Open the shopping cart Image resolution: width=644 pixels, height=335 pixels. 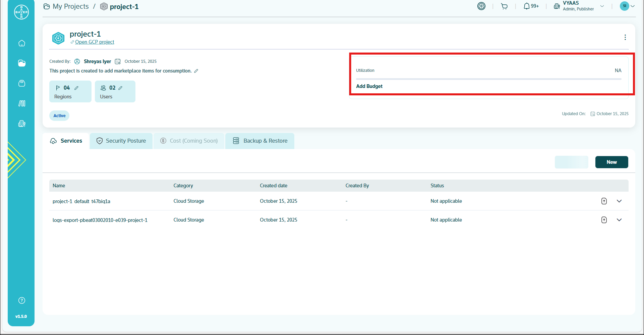click(x=504, y=6)
